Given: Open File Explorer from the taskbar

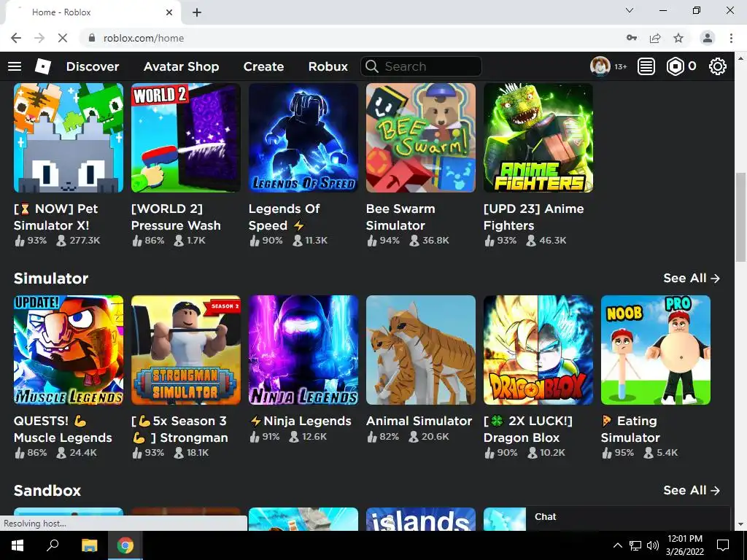Looking at the screenshot, I should pyautogui.click(x=89, y=545).
